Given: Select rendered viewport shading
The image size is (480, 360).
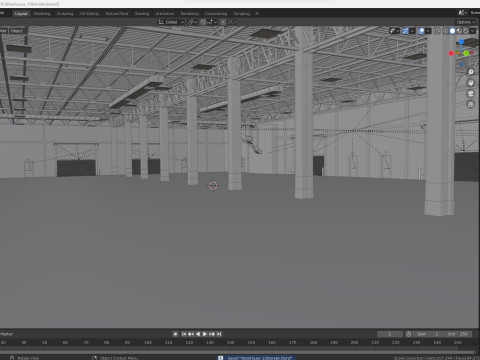Looking at the screenshot, I should tap(466, 31).
